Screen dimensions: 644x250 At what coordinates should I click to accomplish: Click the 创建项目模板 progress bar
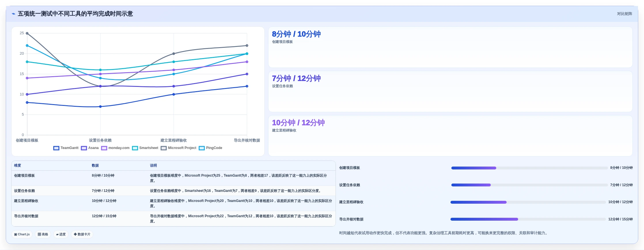click(529, 168)
